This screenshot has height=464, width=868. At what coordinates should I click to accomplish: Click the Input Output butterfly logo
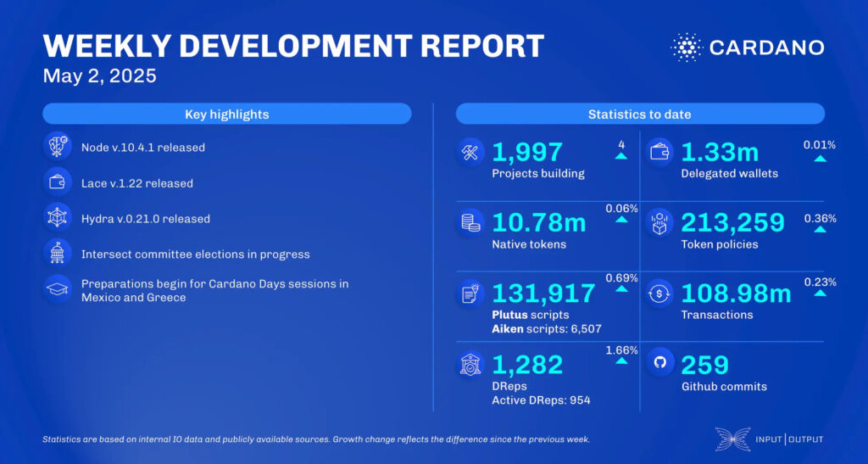[732, 439]
